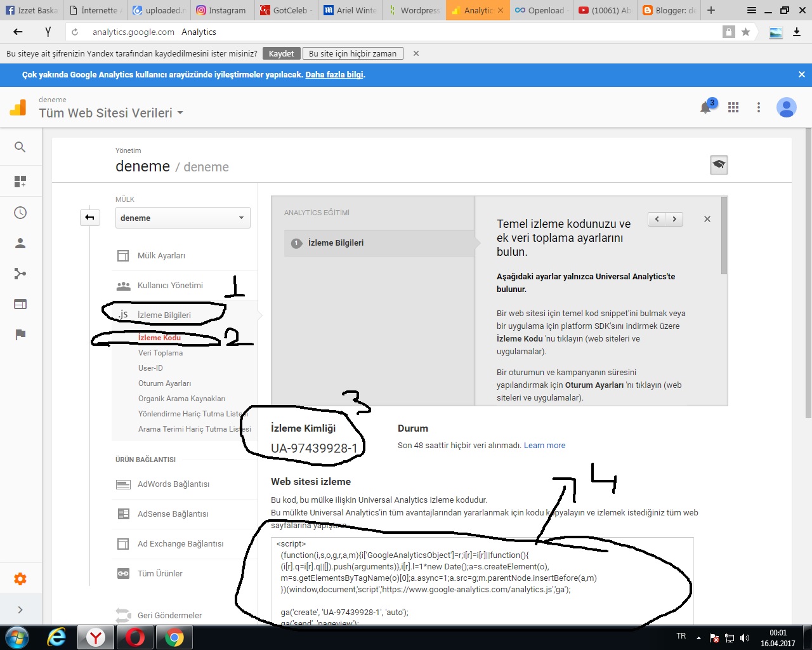Click Kaydet to save the password

pos(281,54)
